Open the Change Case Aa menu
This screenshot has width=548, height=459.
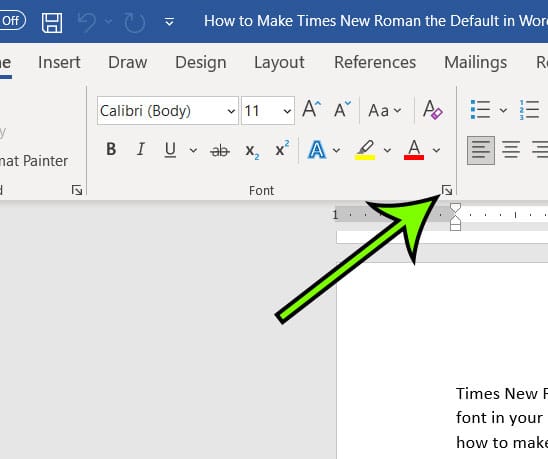pyautogui.click(x=385, y=111)
